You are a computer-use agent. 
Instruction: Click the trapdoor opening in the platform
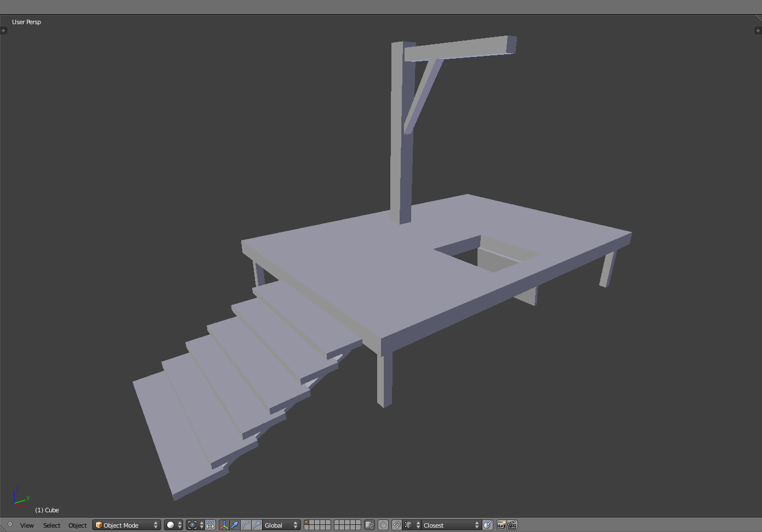click(x=486, y=254)
